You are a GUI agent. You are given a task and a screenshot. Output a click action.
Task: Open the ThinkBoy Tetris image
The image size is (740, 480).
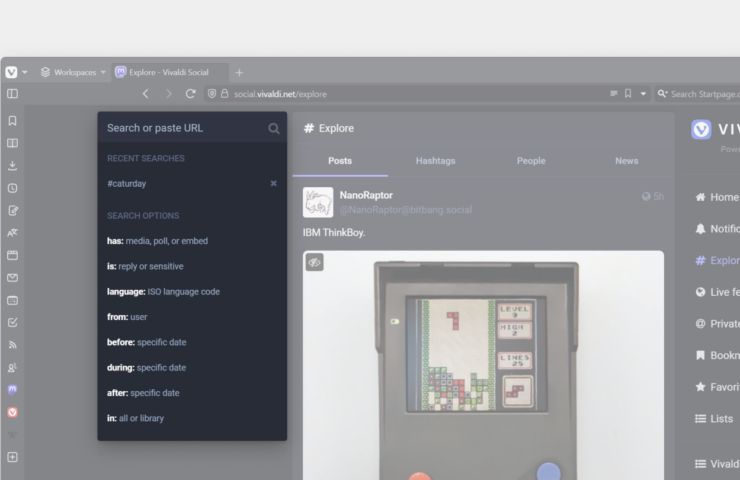(483, 365)
